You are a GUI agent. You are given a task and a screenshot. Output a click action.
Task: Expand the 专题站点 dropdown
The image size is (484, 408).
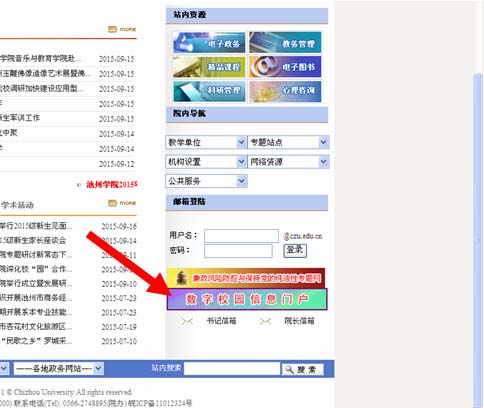[x=288, y=142]
